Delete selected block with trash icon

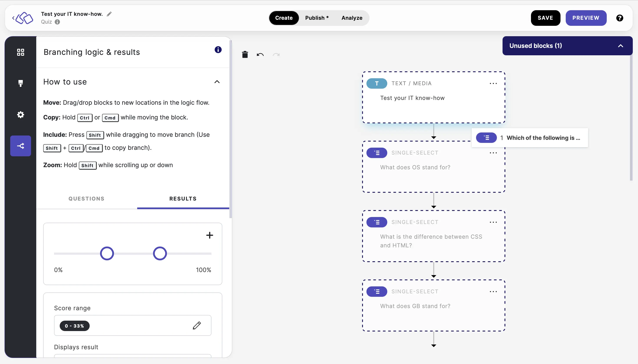pos(245,54)
